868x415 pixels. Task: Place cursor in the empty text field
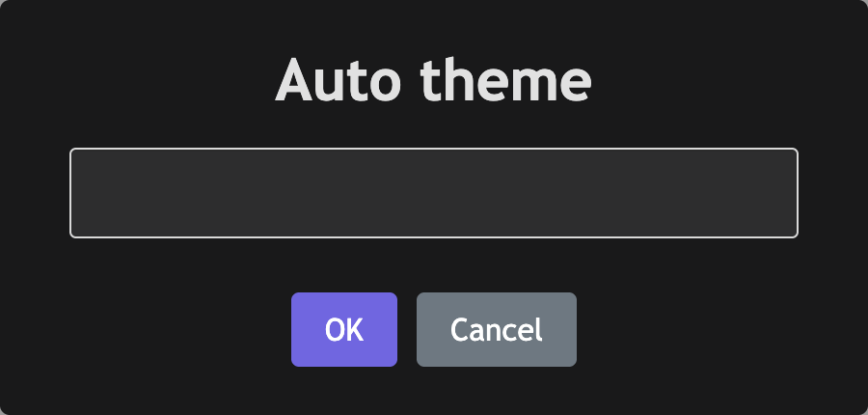click(x=434, y=193)
